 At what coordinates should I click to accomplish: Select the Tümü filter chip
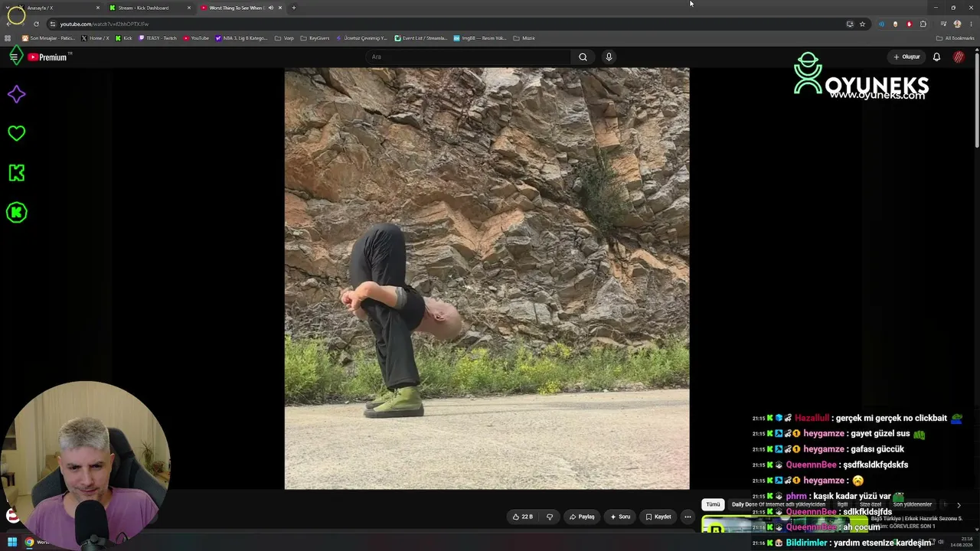click(x=713, y=504)
